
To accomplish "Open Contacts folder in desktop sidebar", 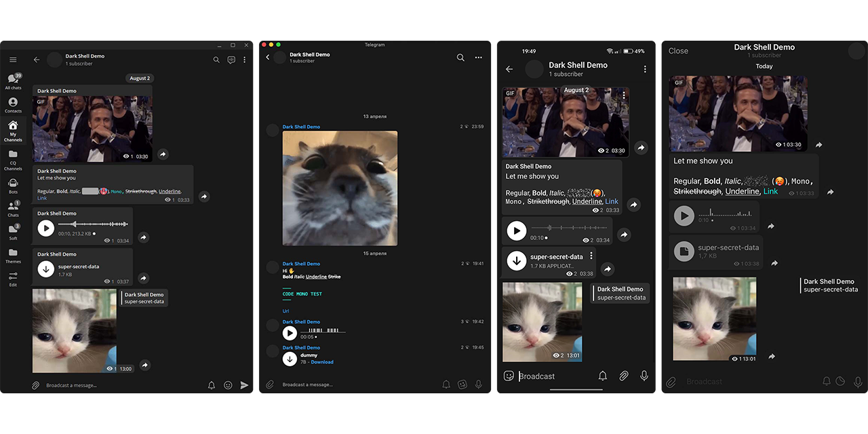I will click(x=13, y=105).
